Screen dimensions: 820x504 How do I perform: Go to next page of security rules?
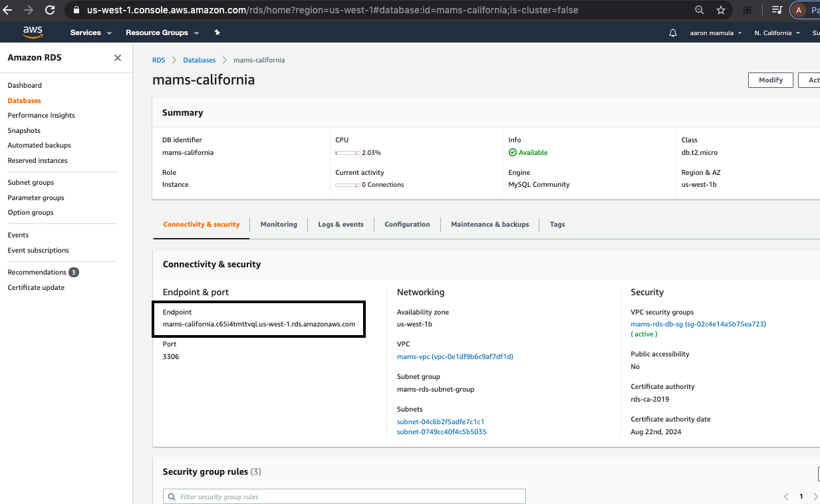(x=815, y=497)
